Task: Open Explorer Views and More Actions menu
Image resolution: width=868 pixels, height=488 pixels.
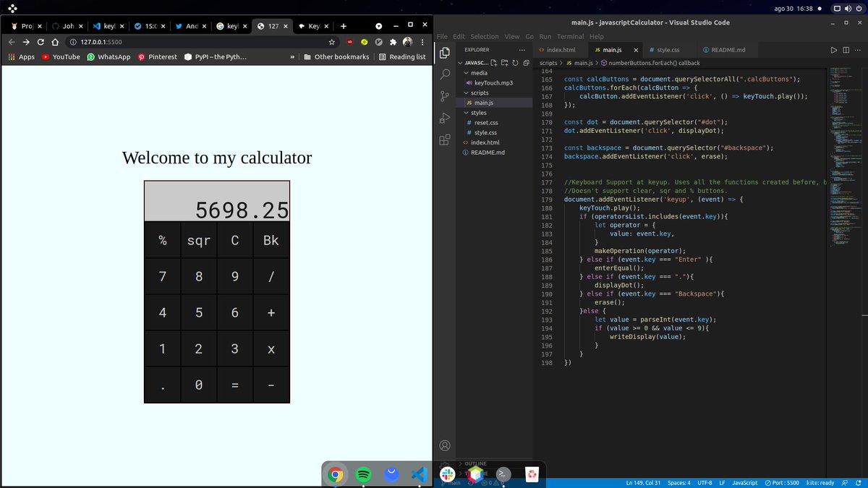Action: [x=522, y=50]
